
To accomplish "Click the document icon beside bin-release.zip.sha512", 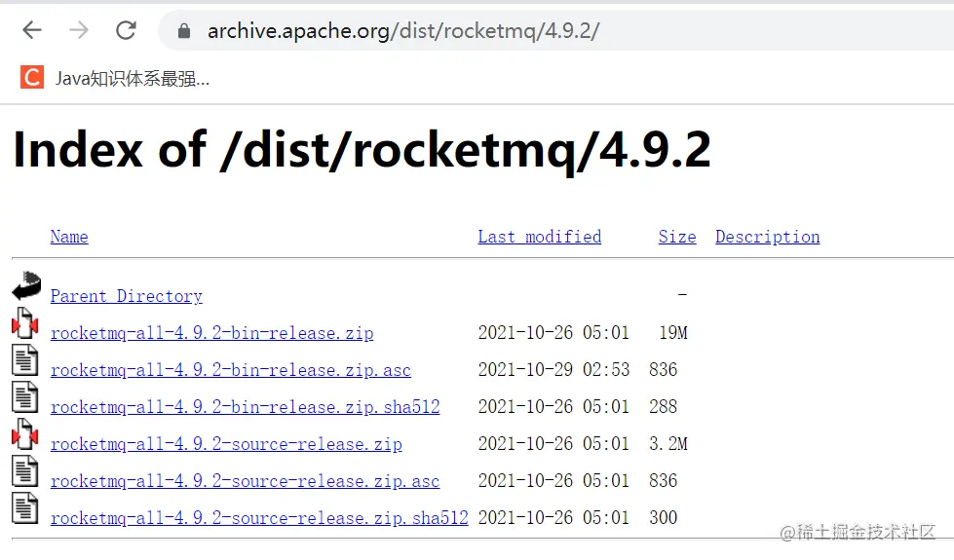I will pos(25,397).
